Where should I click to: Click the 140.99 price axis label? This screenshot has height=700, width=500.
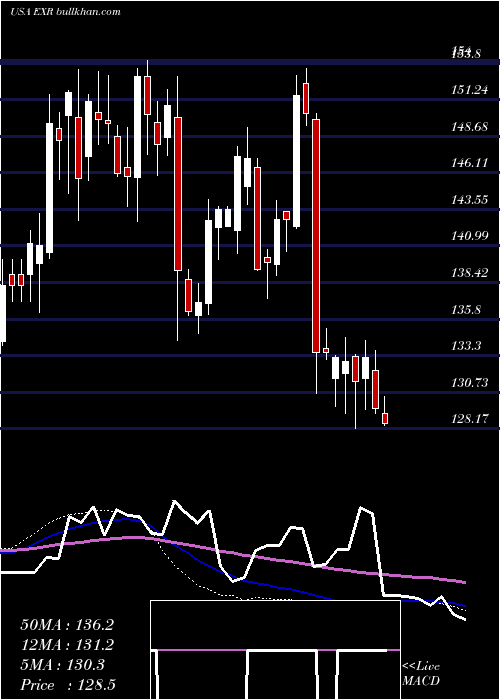(469, 236)
